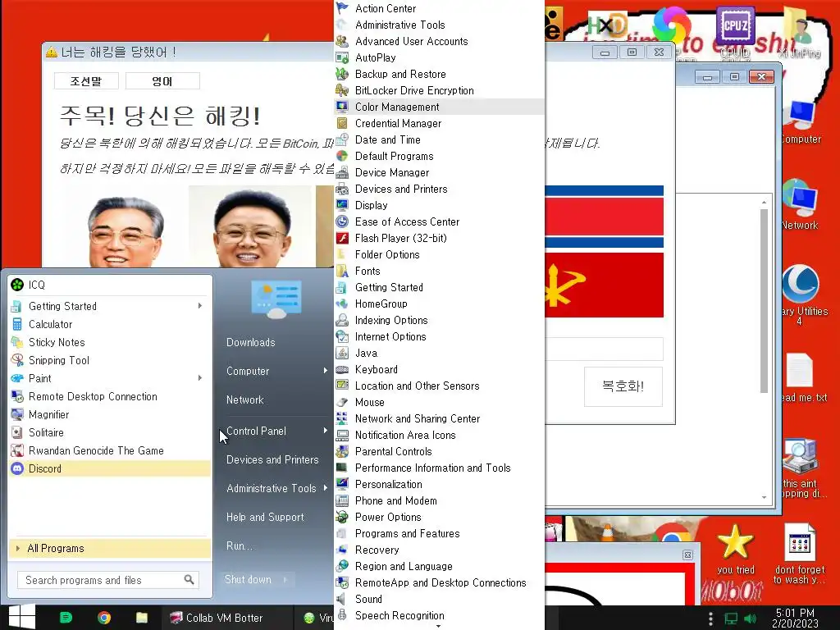Open File Explorer folder in taskbar

(x=141, y=618)
